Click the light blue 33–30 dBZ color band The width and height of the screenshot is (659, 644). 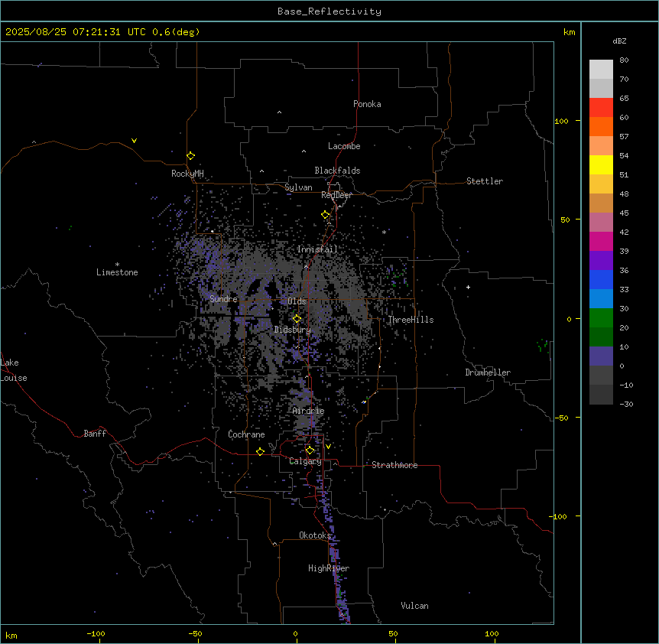(x=601, y=299)
